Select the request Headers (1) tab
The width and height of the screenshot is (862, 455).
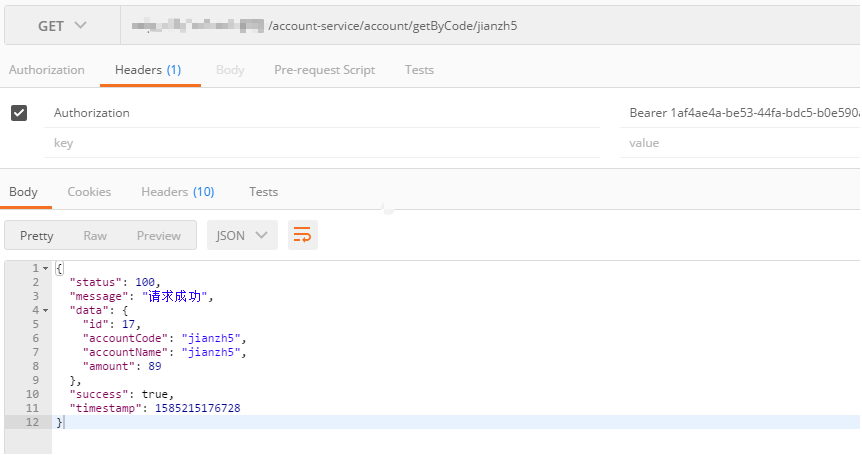pos(148,70)
